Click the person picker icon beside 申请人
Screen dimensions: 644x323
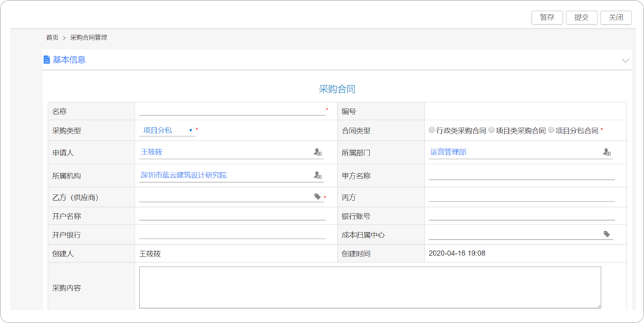[317, 152]
